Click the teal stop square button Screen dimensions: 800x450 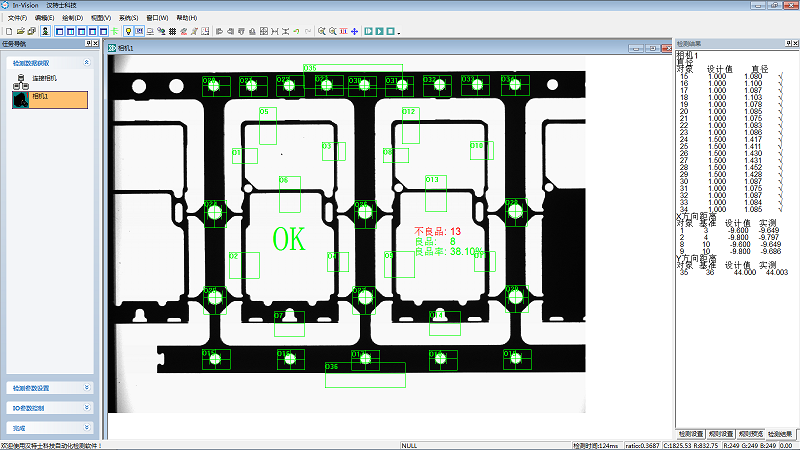[x=390, y=31]
